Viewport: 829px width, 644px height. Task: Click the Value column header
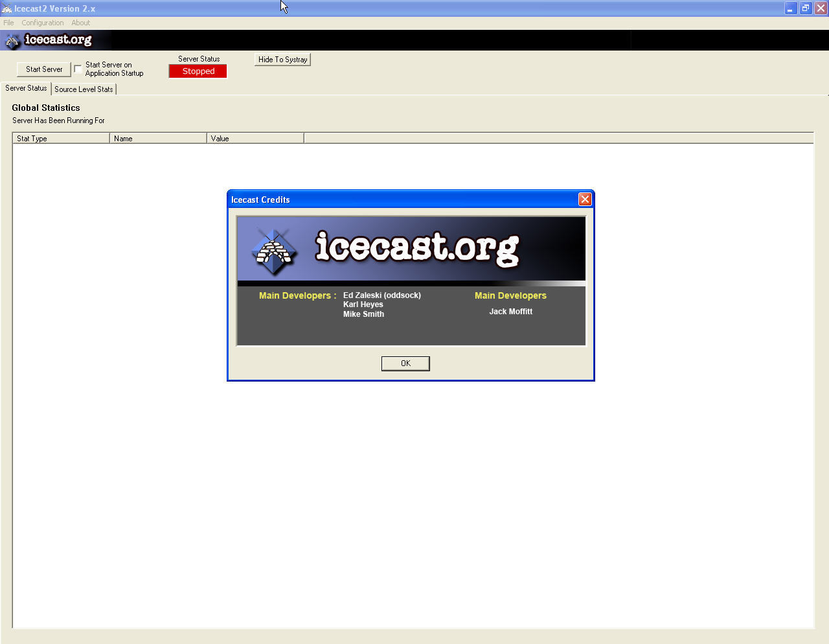(256, 138)
